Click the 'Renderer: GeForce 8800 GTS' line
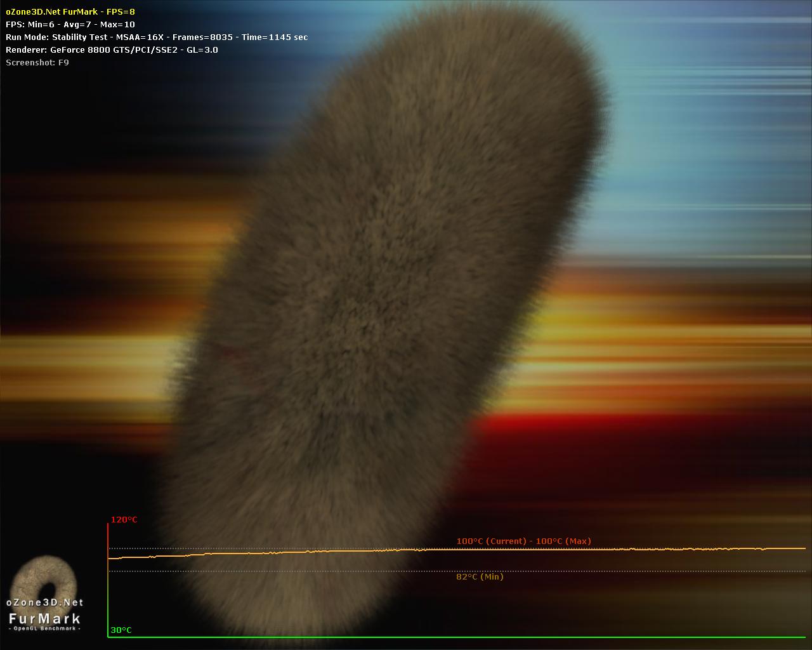This screenshot has width=812, height=650. coord(112,50)
